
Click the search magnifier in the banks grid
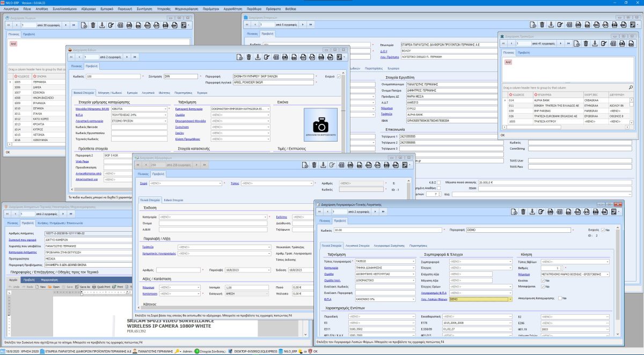tap(631, 87)
